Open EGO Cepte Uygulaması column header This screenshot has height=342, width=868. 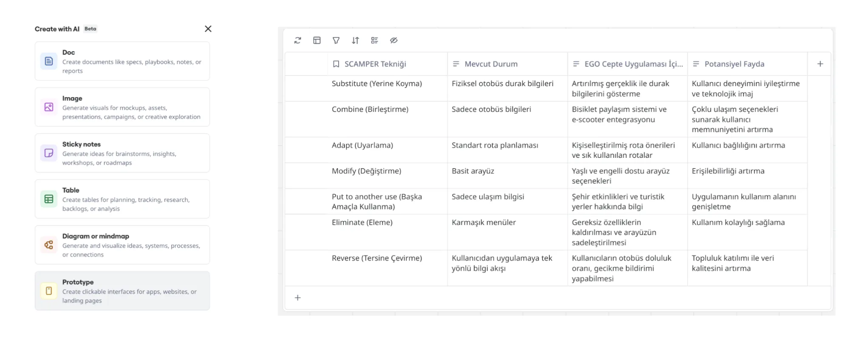(628, 64)
